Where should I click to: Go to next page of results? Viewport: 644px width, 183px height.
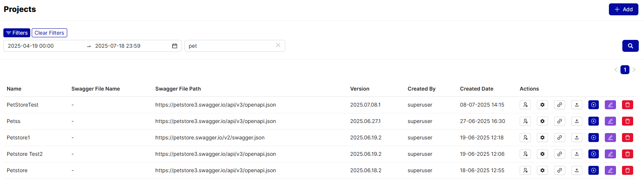coord(634,70)
